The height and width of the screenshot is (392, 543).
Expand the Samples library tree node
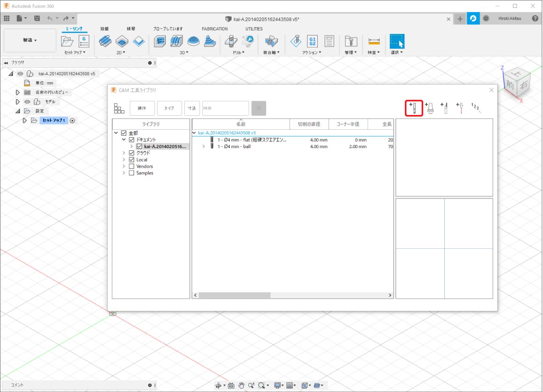tap(124, 173)
